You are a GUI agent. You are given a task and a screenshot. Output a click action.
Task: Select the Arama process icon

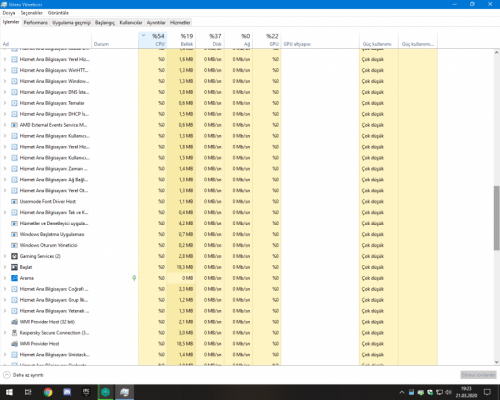pos(14,278)
